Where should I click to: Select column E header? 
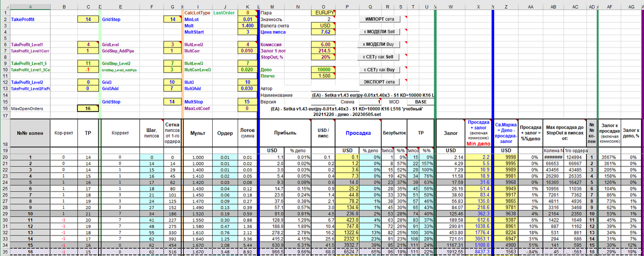[x=121, y=6]
